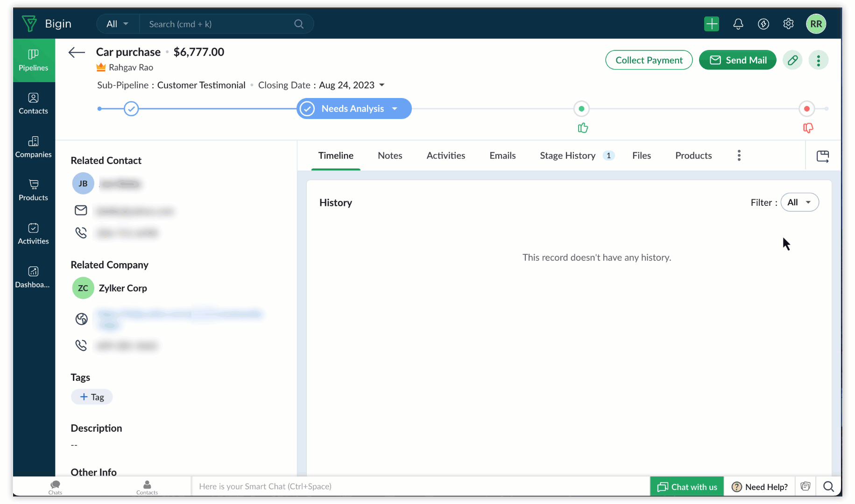
Task: Open Companies in the sidebar
Action: click(x=34, y=147)
